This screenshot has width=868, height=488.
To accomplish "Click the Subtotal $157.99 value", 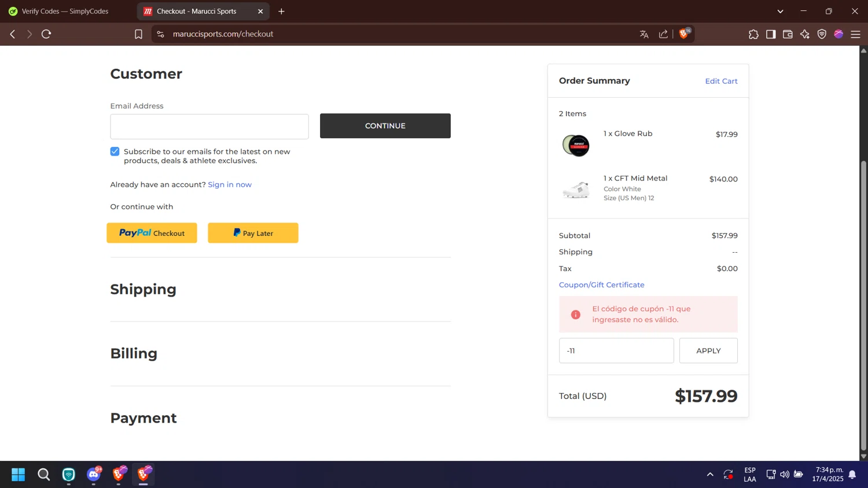I will [x=724, y=235].
